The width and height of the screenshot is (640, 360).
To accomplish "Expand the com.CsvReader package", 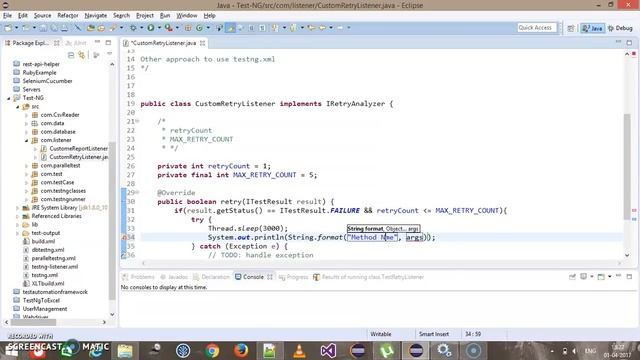I will 27,115.
